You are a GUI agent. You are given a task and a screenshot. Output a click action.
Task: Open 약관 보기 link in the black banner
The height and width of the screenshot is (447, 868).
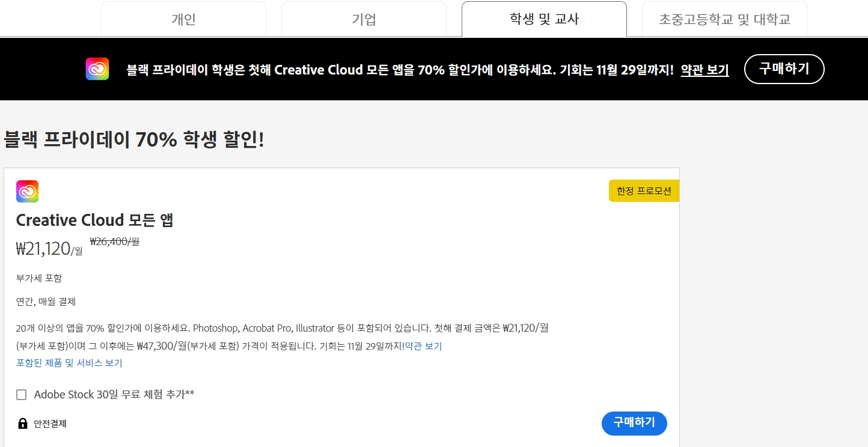(x=704, y=70)
